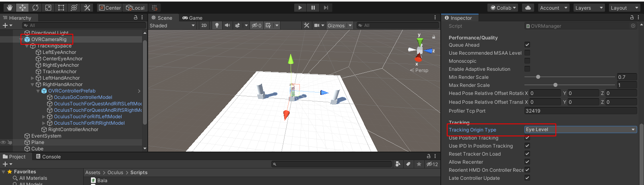Enable Monoscopic checkbox
The image size is (644, 185).
[x=527, y=61]
